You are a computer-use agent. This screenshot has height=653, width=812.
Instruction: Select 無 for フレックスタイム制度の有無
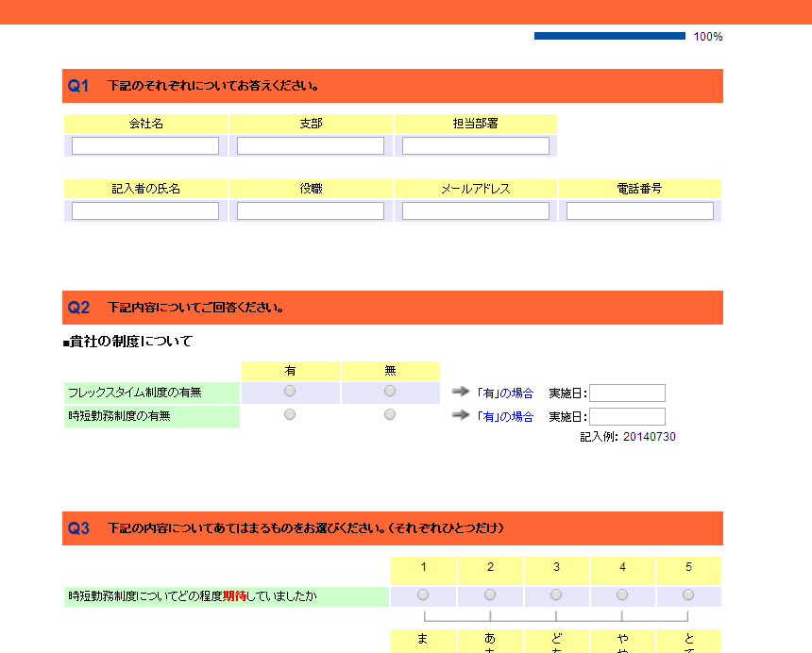pyautogui.click(x=390, y=391)
